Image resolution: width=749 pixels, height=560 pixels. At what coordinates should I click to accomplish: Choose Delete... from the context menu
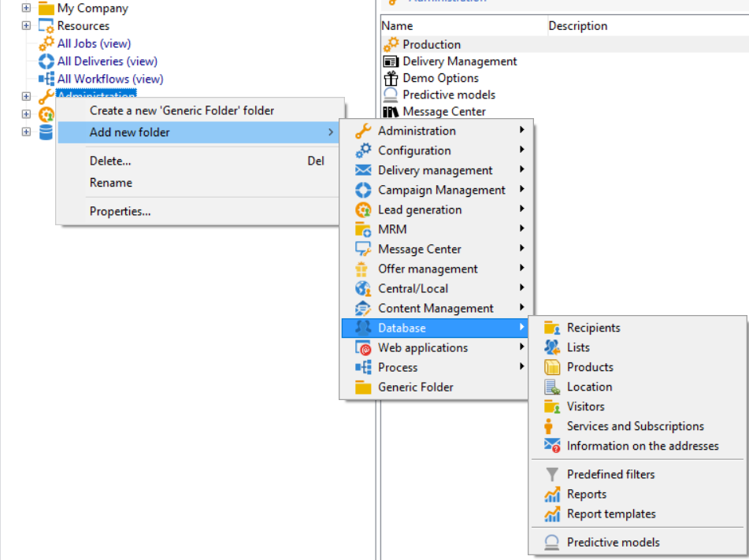pyautogui.click(x=110, y=161)
